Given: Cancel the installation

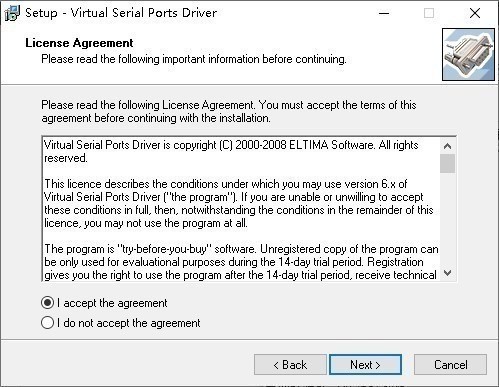Looking at the screenshot, I should click(x=450, y=365).
